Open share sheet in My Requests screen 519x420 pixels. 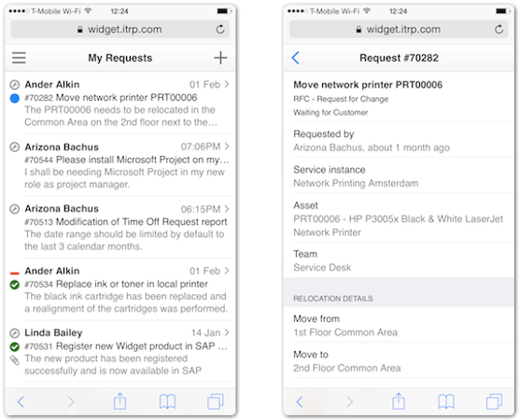pos(119,401)
